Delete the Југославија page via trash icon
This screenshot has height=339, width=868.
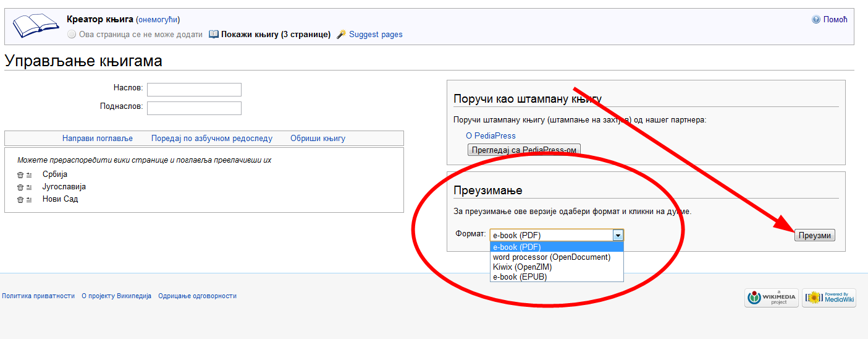pyautogui.click(x=20, y=187)
